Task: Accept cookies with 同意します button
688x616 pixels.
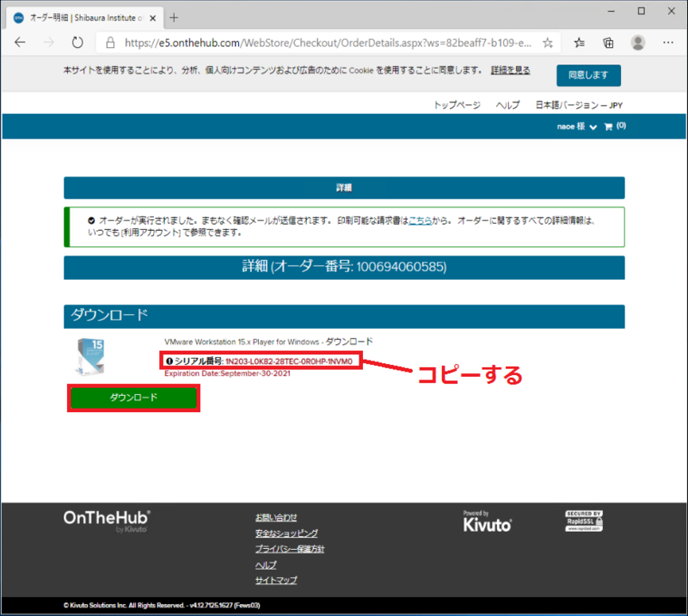Action: [588, 75]
